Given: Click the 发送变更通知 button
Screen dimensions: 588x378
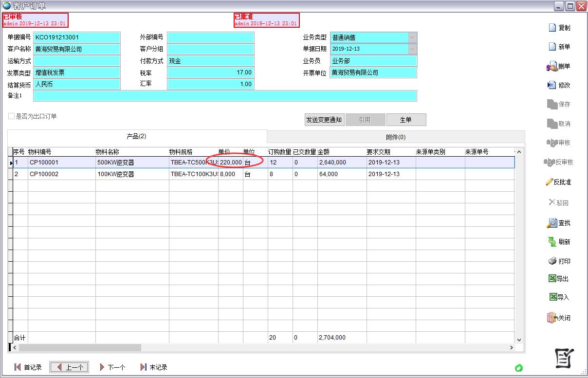Looking at the screenshot, I should [324, 120].
